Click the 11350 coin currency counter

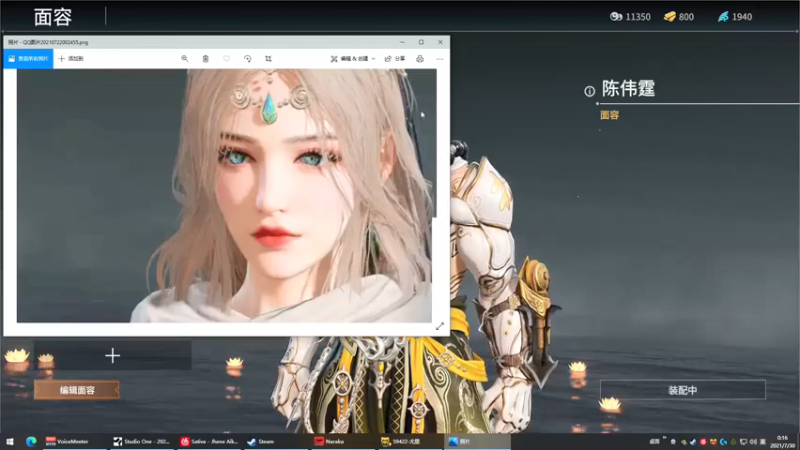631,17
